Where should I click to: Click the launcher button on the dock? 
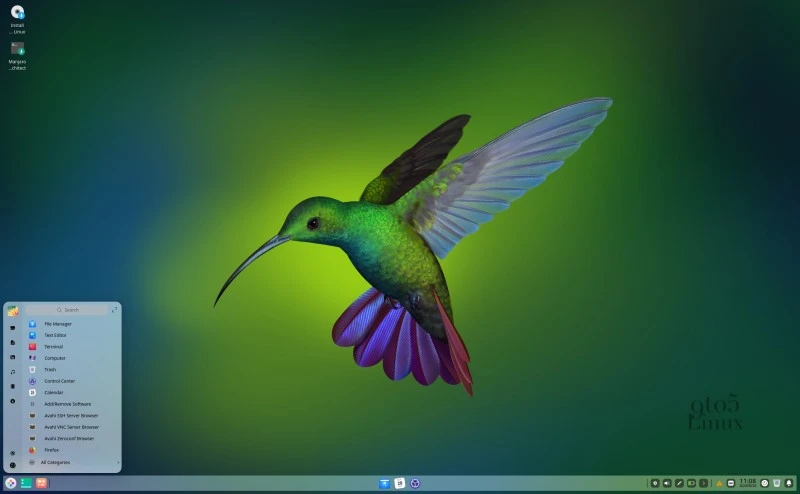tap(11, 483)
